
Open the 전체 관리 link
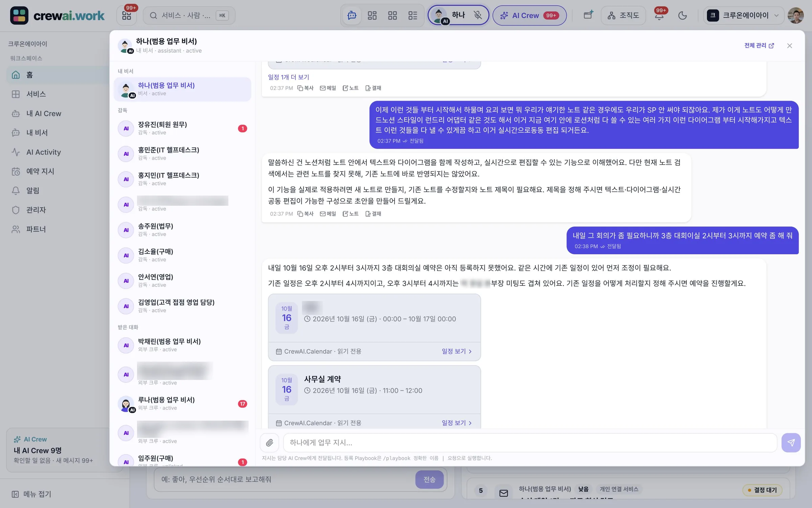pyautogui.click(x=759, y=45)
